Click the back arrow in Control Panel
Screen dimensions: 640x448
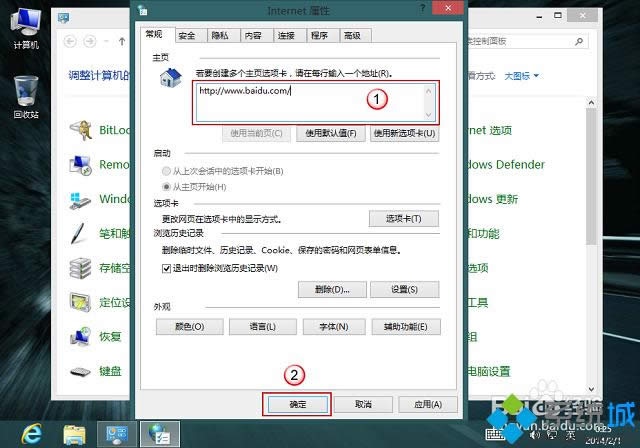(70, 41)
